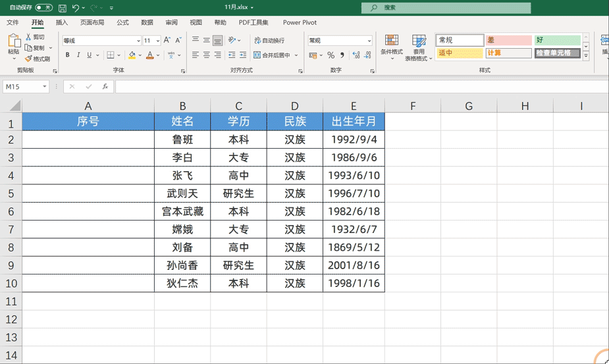This screenshot has height=364, width=609.
Task: Toggle underline formatting
Action: [90, 55]
